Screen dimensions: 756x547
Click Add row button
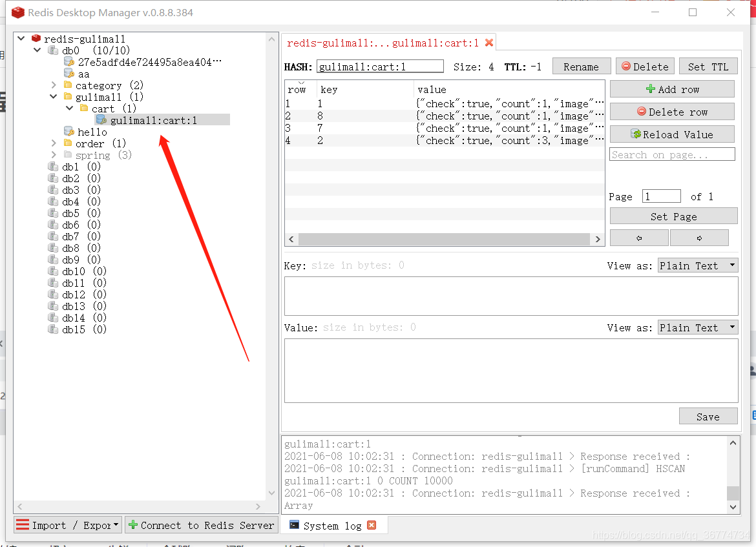pos(672,89)
